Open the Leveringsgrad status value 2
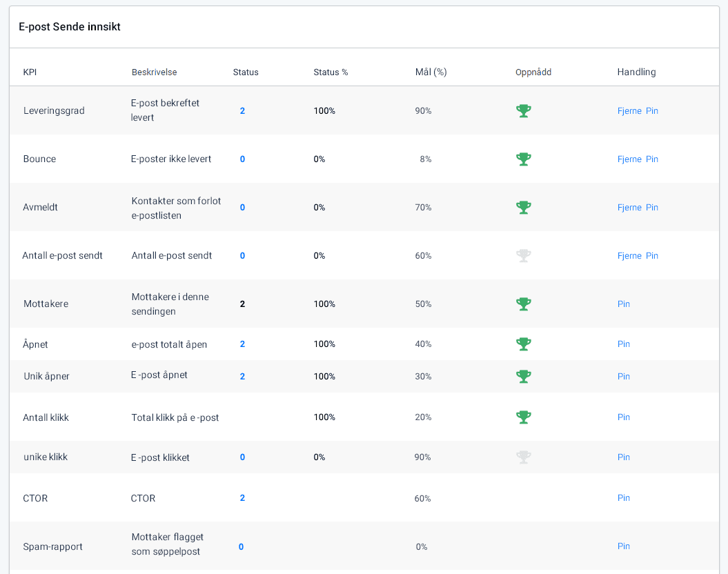 tap(242, 111)
